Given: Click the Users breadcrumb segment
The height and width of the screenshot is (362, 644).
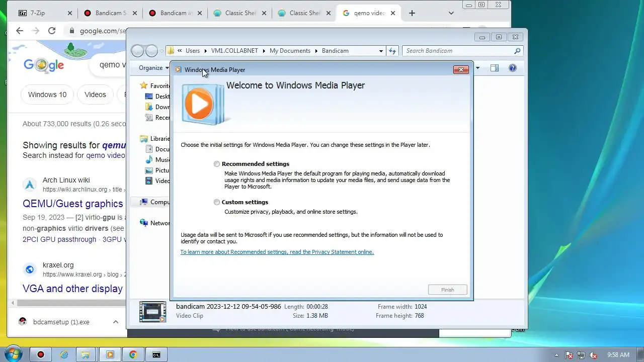Looking at the screenshot, I should pos(192,51).
